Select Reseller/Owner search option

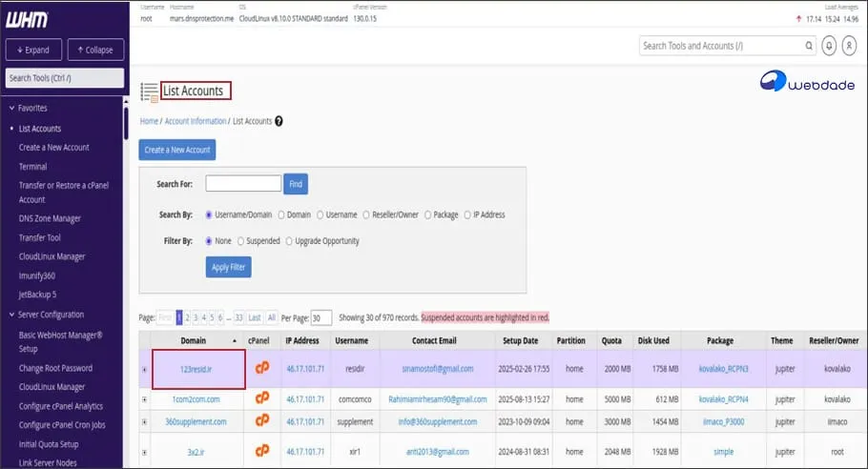(366, 214)
